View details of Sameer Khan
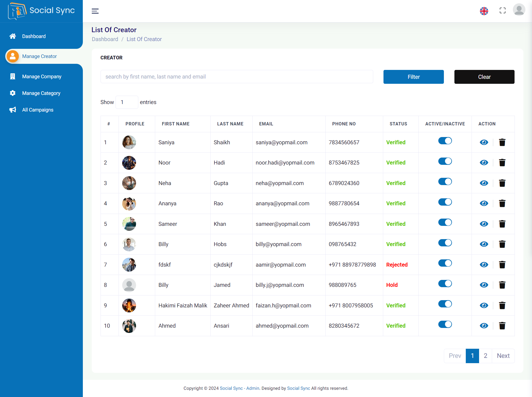 [x=484, y=224]
